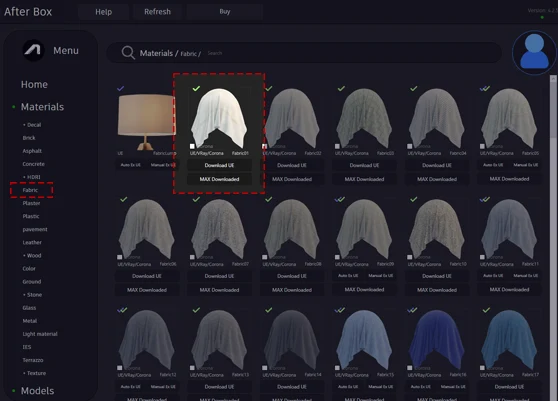Expand the Stone subcategory in sidebar
This screenshot has height=401, width=558.
tap(32, 295)
